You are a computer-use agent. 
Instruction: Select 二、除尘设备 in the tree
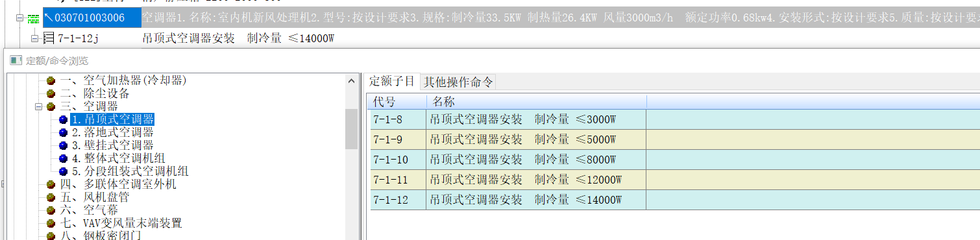pyautogui.click(x=95, y=94)
